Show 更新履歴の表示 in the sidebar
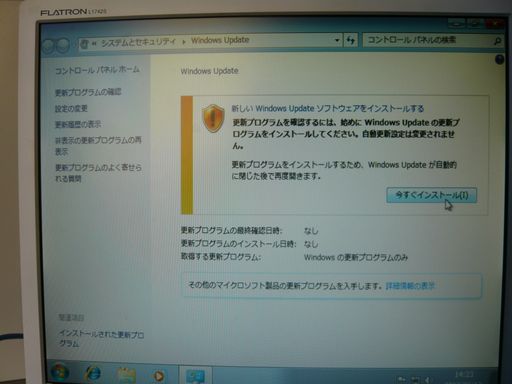 (78, 124)
